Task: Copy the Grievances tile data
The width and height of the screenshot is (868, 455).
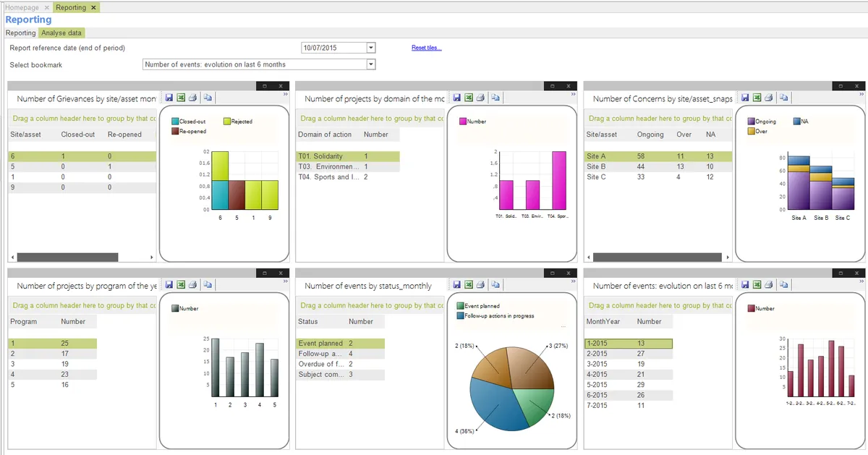Action: tap(208, 98)
